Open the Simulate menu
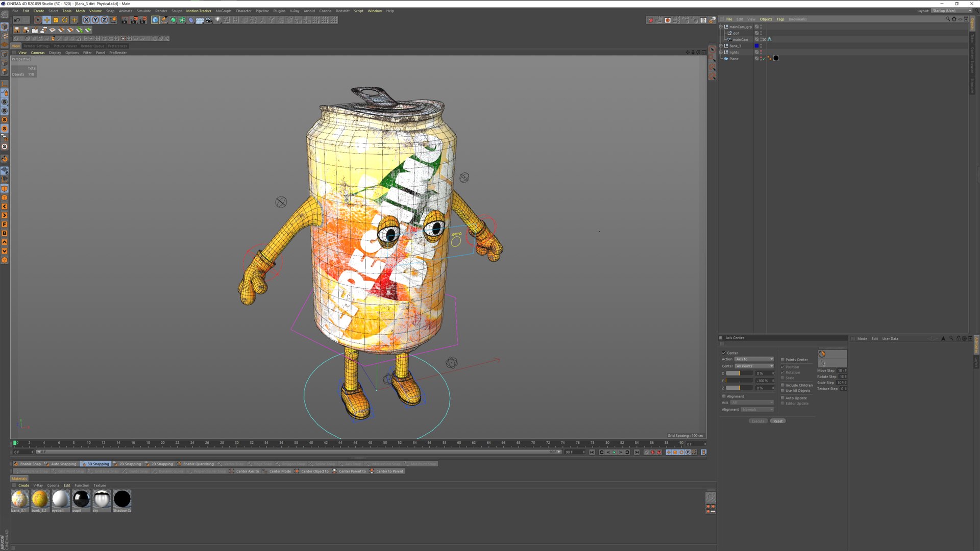The width and height of the screenshot is (980, 551). coord(143,11)
